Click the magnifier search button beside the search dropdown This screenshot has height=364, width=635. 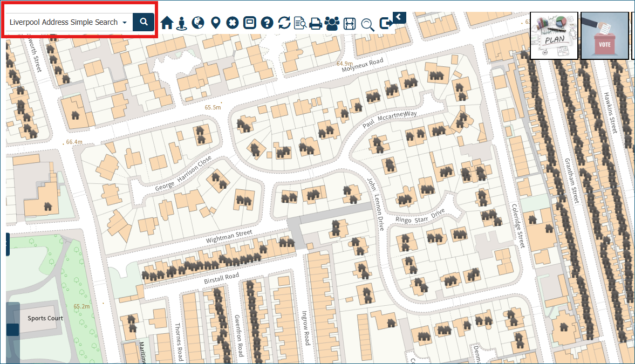coord(144,22)
